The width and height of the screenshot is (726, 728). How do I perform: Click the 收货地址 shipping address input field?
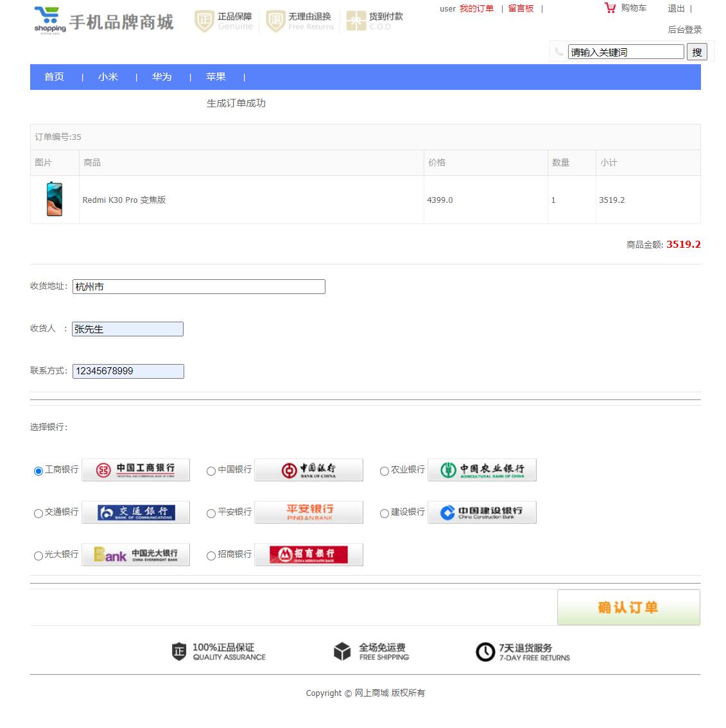(199, 286)
